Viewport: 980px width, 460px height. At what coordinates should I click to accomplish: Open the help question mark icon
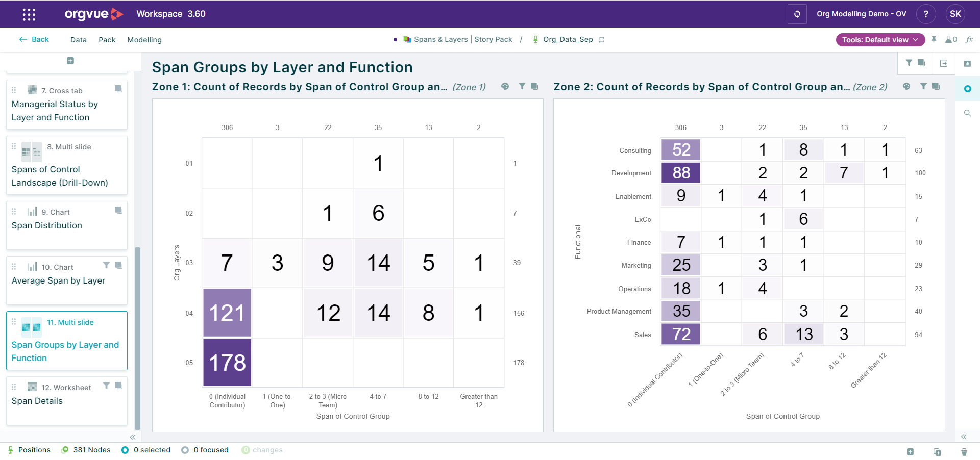(926, 14)
